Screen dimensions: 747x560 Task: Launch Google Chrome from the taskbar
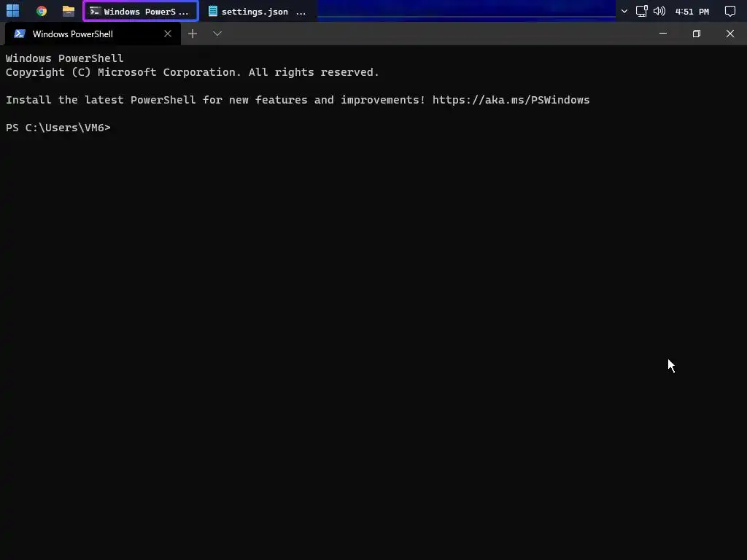42,11
